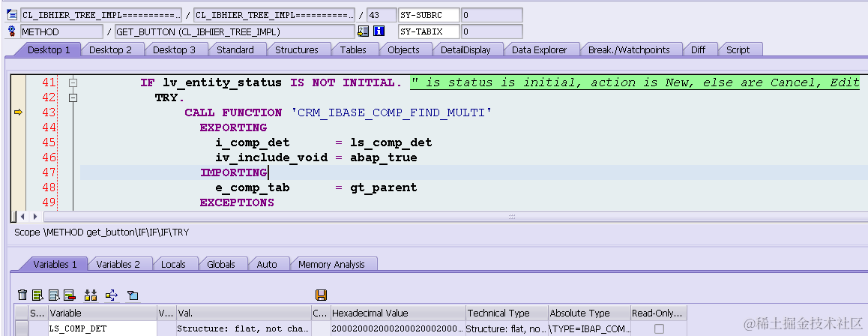Click the Variable column header
This screenshot has height=336, width=868.
pos(103,313)
